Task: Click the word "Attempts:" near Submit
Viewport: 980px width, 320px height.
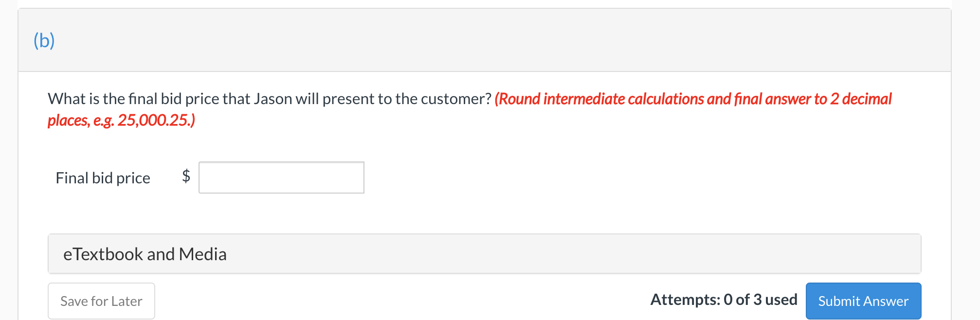Action: [x=685, y=300]
